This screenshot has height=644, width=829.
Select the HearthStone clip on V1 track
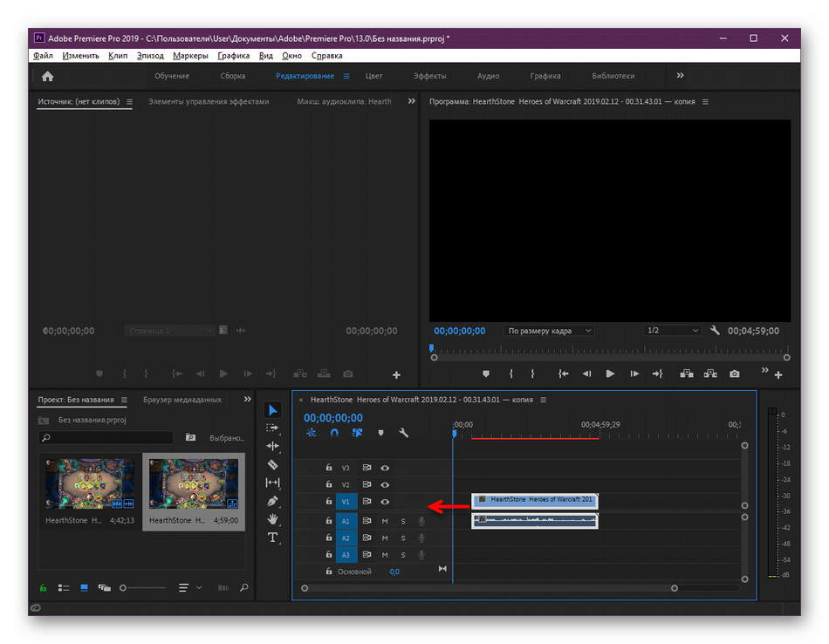click(535, 501)
